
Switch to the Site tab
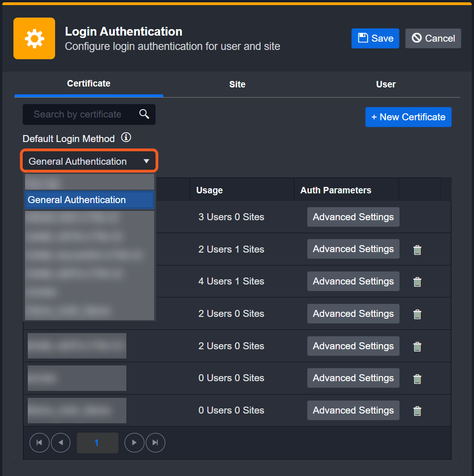click(x=237, y=84)
